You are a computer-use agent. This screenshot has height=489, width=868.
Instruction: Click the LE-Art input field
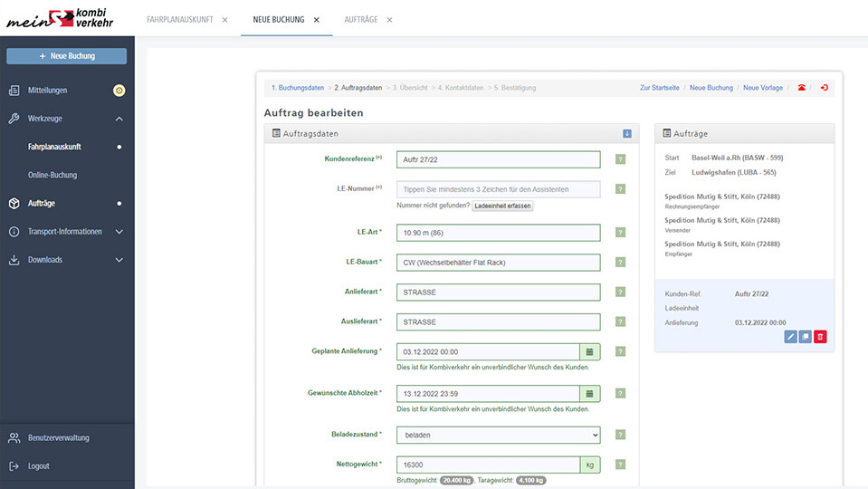[x=498, y=233]
